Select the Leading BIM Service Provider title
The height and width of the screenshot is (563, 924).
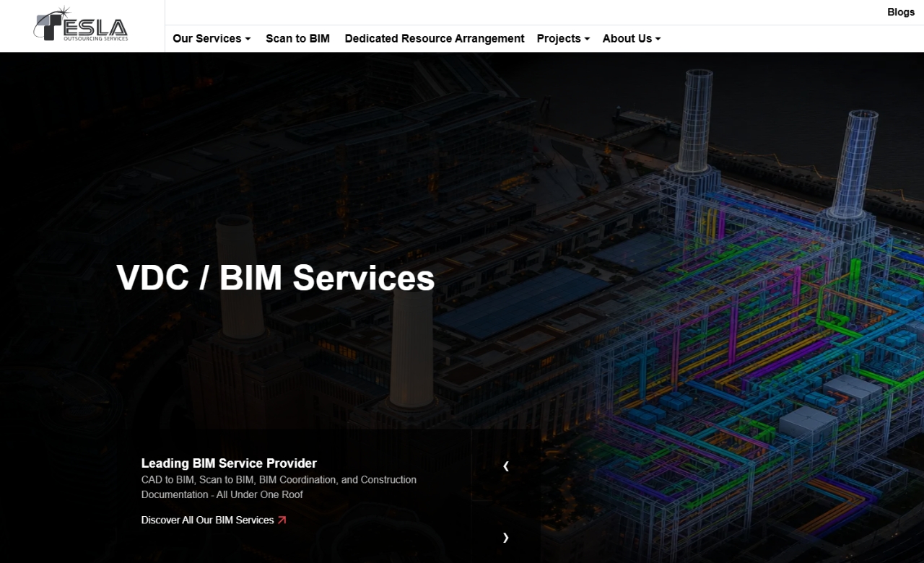229,463
